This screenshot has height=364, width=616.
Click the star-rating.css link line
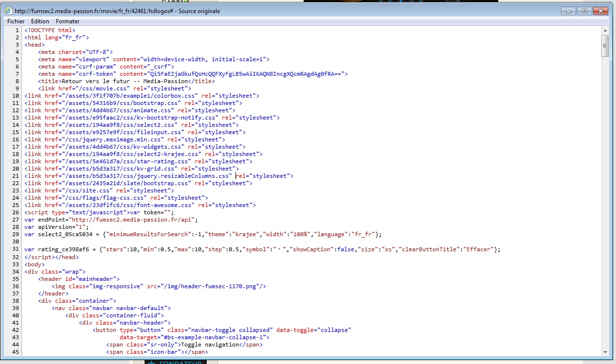[x=139, y=161]
